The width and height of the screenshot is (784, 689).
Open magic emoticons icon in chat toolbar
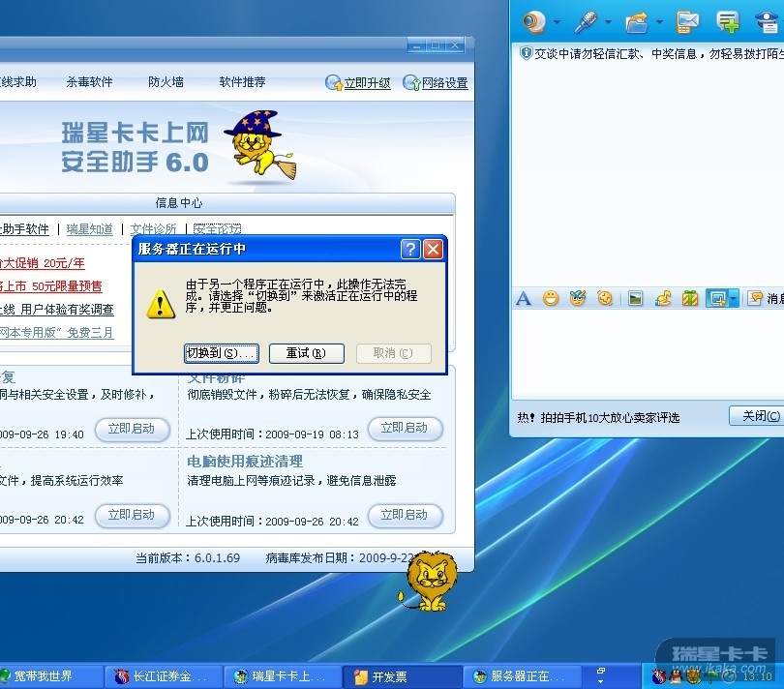click(578, 298)
